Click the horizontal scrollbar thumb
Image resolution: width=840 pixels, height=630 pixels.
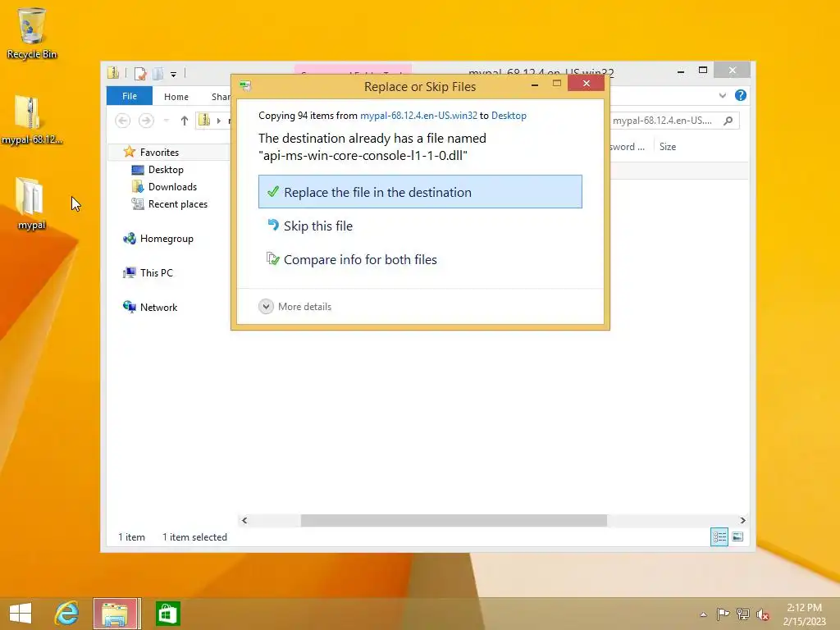(x=454, y=520)
